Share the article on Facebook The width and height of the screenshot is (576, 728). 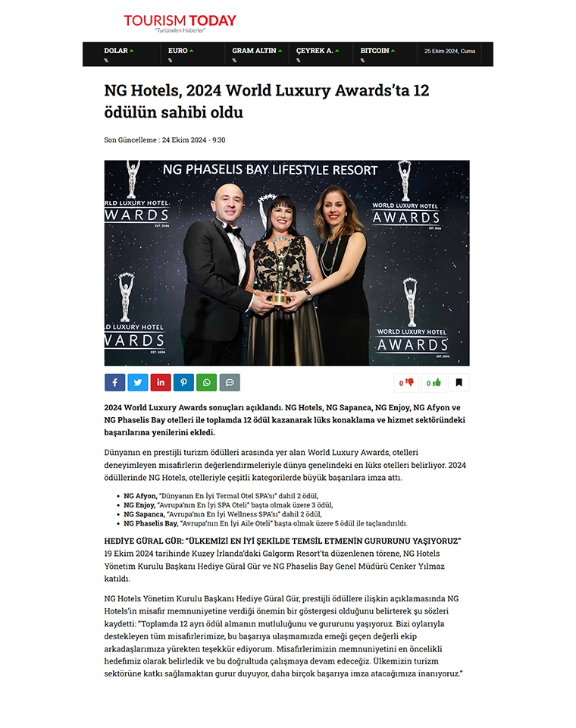coord(115,382)
